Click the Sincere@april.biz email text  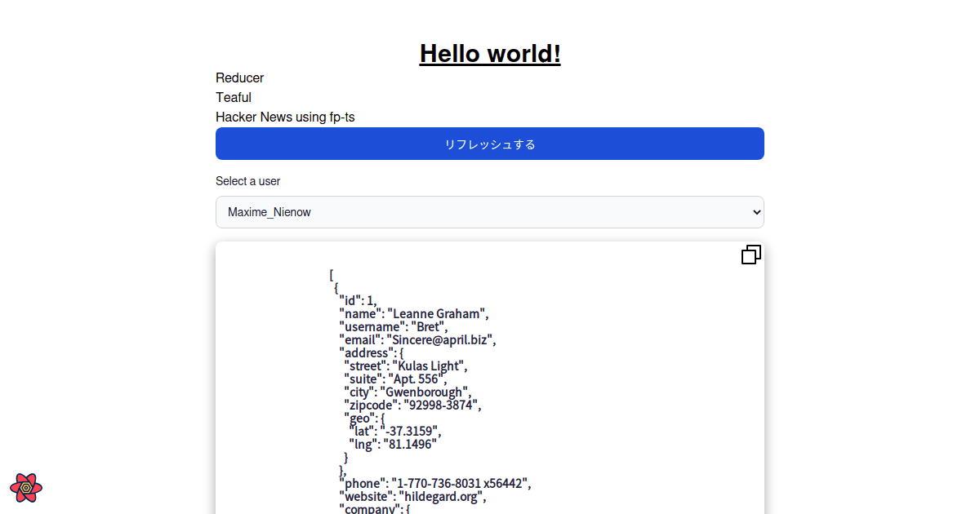pos(442,340)
